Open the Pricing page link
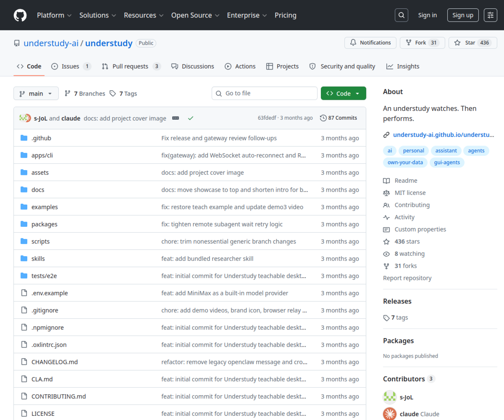The width and height of the screenshot is (504, 420). point(285,15)
